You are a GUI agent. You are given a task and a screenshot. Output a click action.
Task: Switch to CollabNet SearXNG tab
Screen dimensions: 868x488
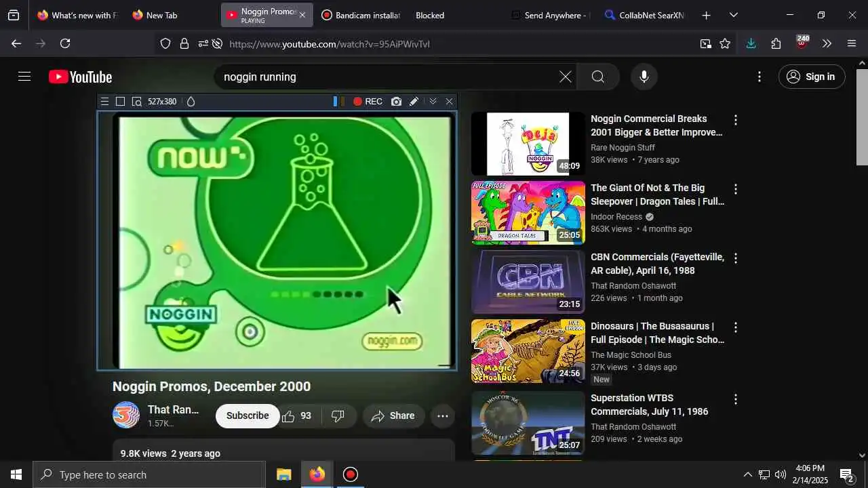644,15
